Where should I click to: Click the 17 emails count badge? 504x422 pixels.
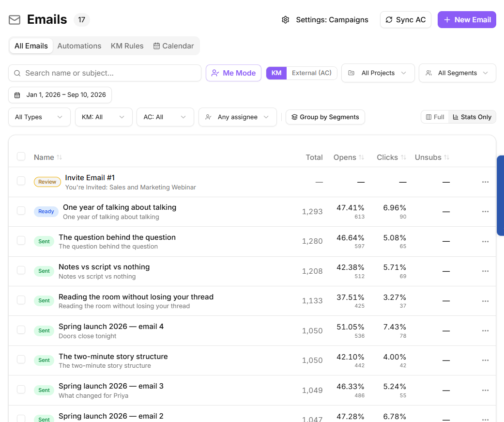pos(82,20)
